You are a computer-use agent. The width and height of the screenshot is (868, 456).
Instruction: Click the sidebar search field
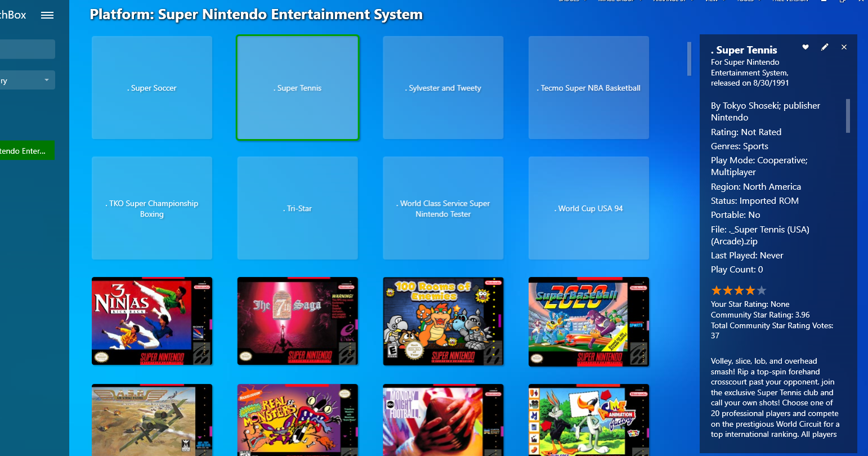[28, 49]
